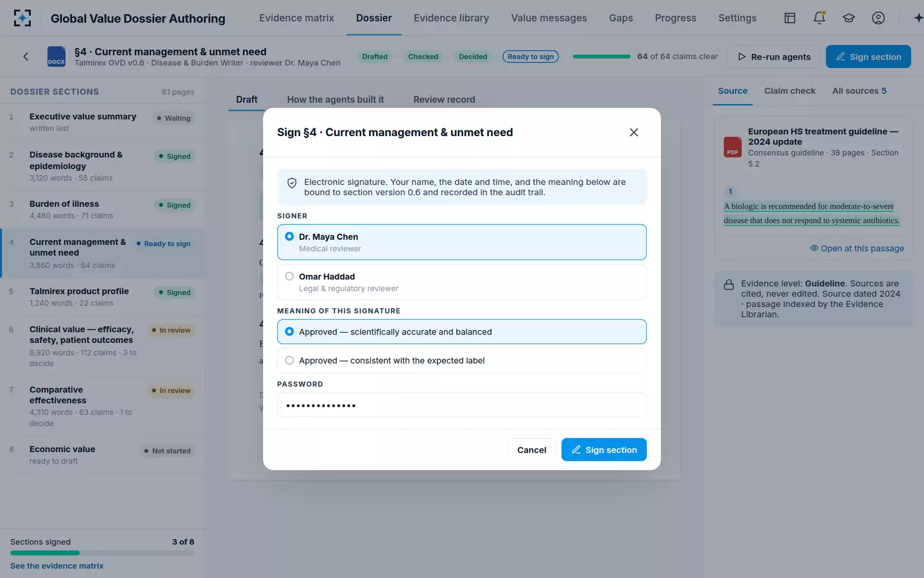Follow 'See the evidence matrix' link
This screenshot has width=924, height=578.
click(x=56, y=566)
